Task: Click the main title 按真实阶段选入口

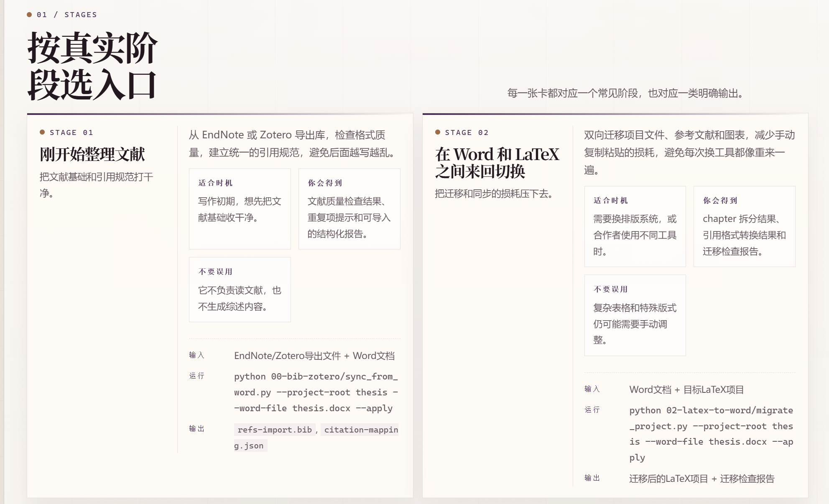Action: coord(92,66)
